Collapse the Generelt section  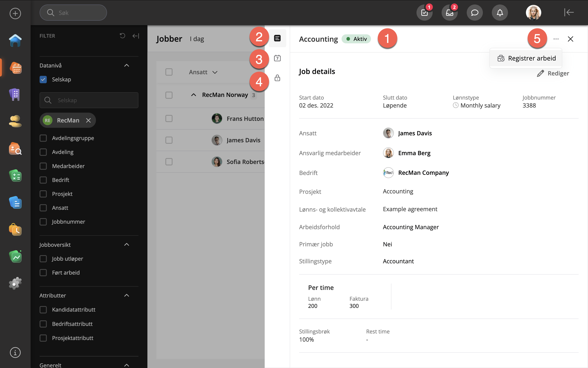(127, 365)
